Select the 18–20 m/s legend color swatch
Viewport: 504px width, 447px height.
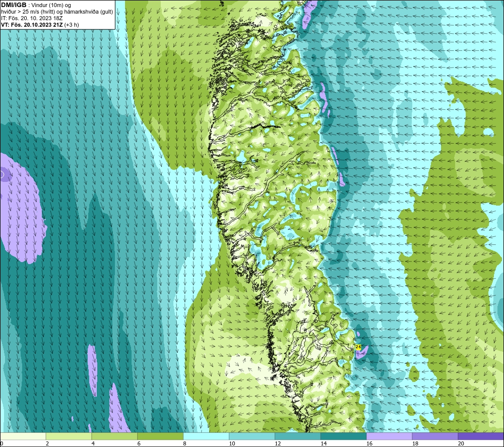[435, 436]
